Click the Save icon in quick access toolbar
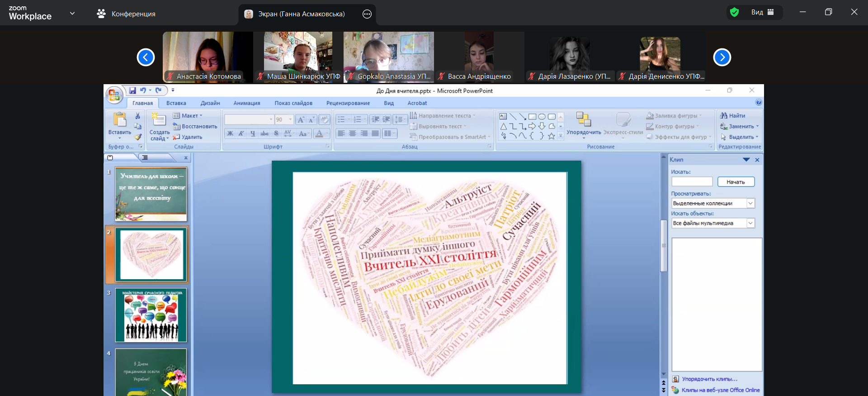 [x=132, y=91]
